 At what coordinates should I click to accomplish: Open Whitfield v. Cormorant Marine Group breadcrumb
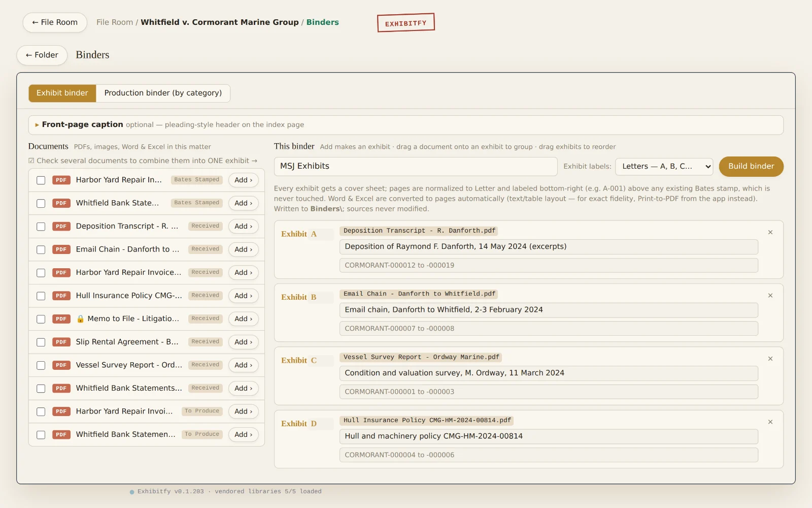coord(219,22)
